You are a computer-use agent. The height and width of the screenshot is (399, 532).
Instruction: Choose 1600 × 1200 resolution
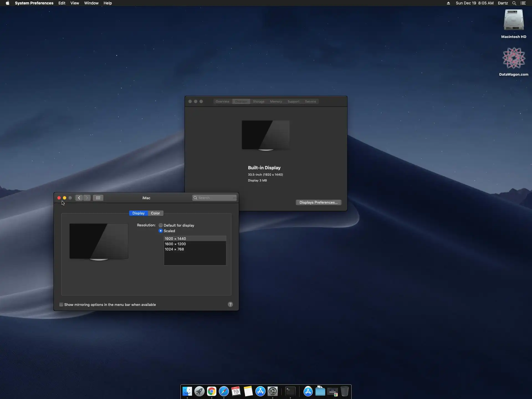click(x=175, y=244)
